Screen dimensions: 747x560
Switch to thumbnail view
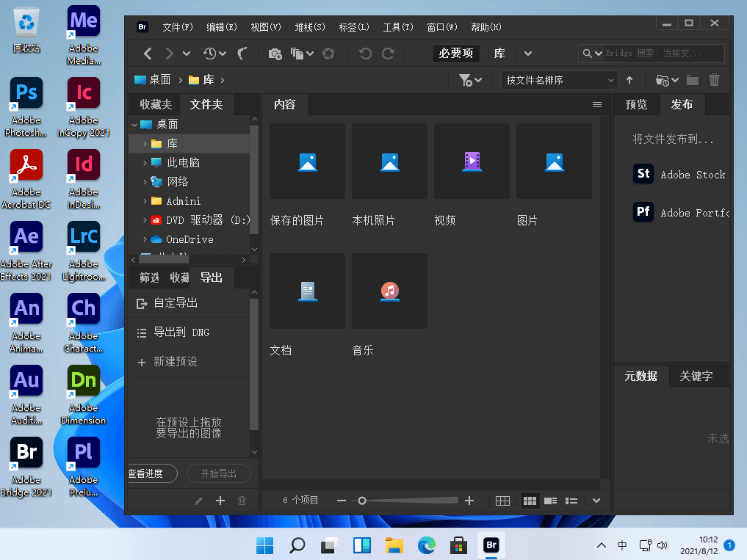[x=530, y=501]
